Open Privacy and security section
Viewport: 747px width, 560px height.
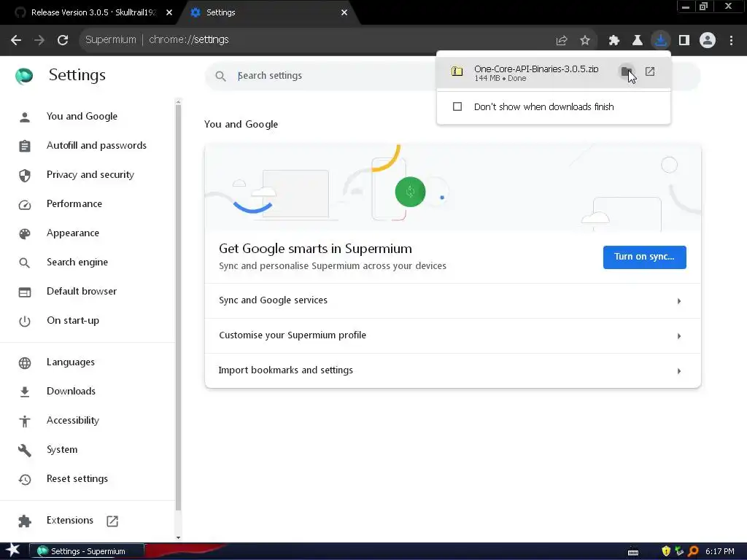click(90, 175)
